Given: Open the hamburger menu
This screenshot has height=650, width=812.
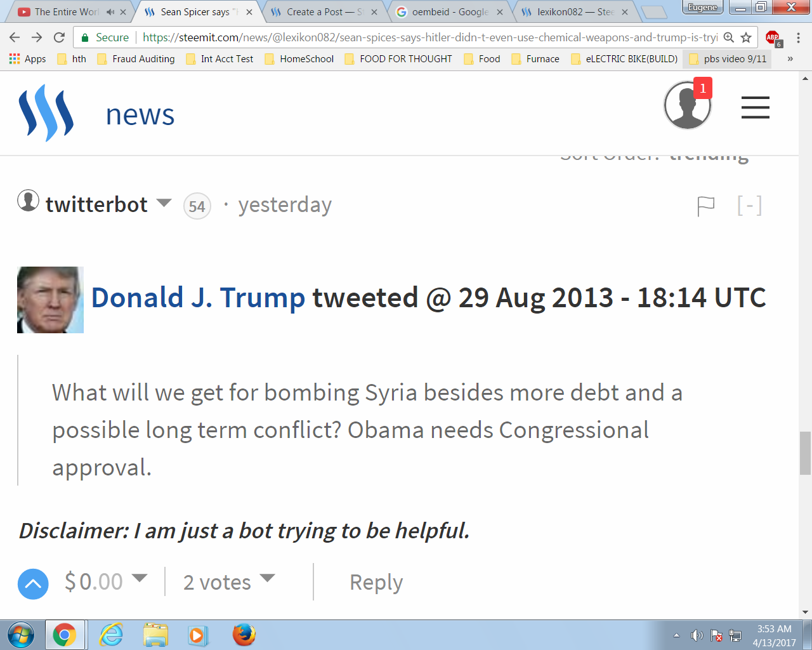Looking at the screenshot, I should coord(755,107).
